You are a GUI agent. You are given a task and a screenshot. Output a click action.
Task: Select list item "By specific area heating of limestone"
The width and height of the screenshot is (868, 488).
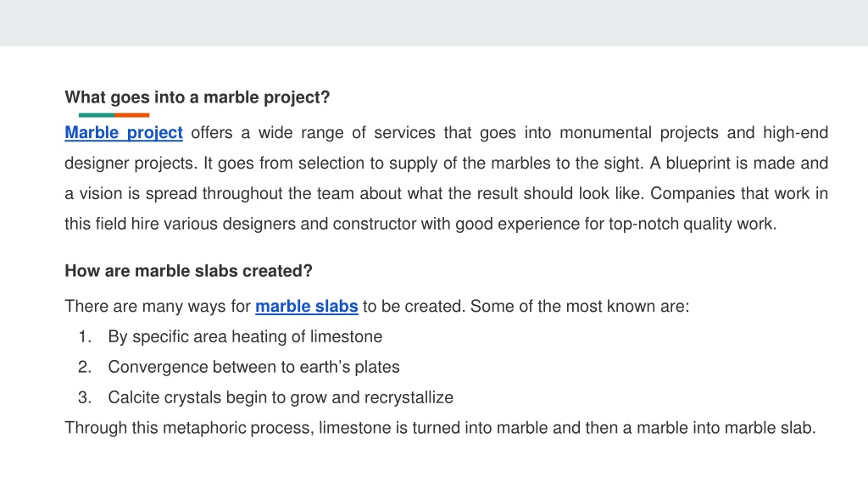click(x=245, y=337)
